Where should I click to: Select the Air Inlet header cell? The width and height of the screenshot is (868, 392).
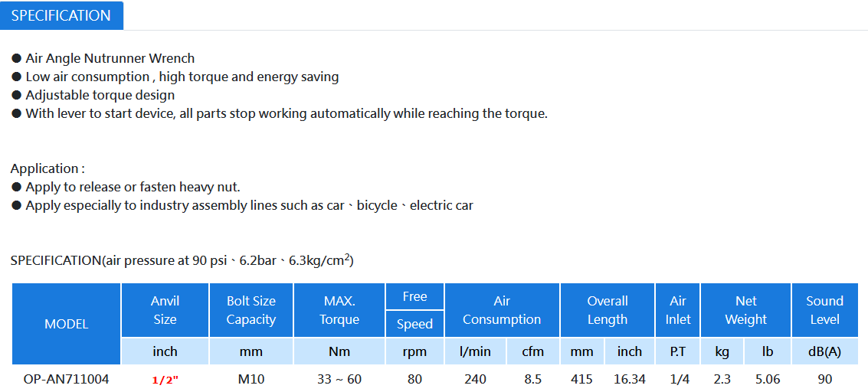tap(677, 310)
